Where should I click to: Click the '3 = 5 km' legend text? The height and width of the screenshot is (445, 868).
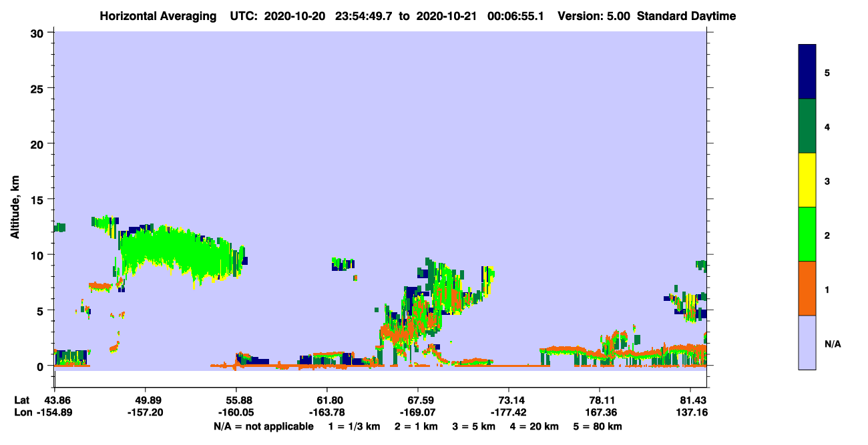click(x=473, y=426)
